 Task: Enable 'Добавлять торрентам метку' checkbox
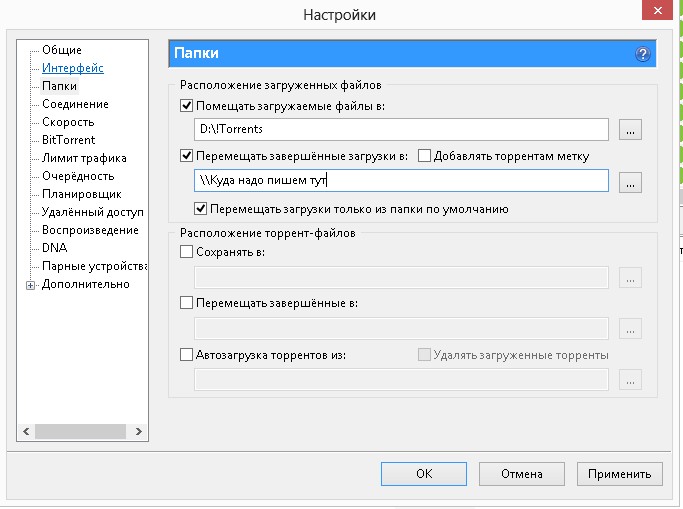[x=424, y=156]
